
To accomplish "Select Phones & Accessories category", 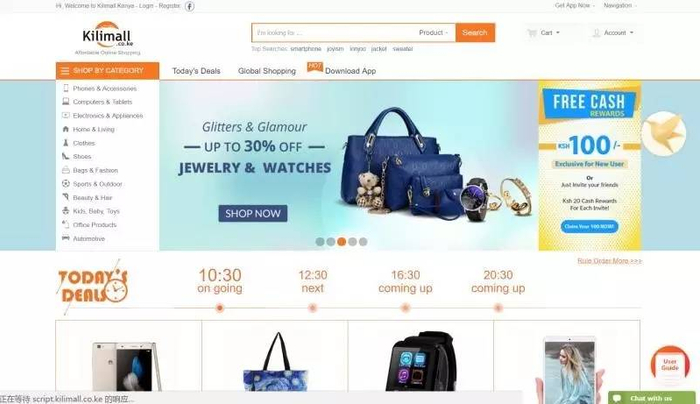I will [104, 88].
